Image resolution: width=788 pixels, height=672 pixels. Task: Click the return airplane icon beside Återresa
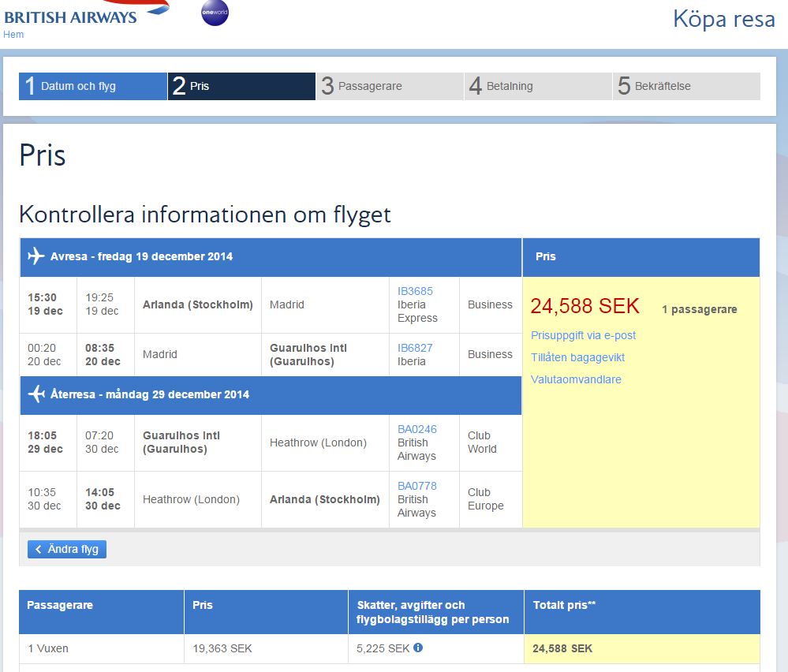pyautogui.click(x=35, y=394)
